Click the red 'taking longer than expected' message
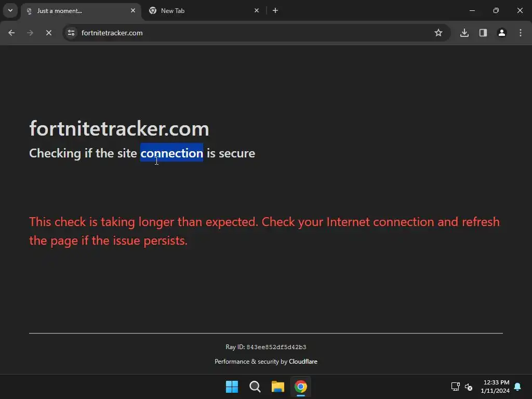The height and width of the screenshot is (399, 532). tap(264, 231)
